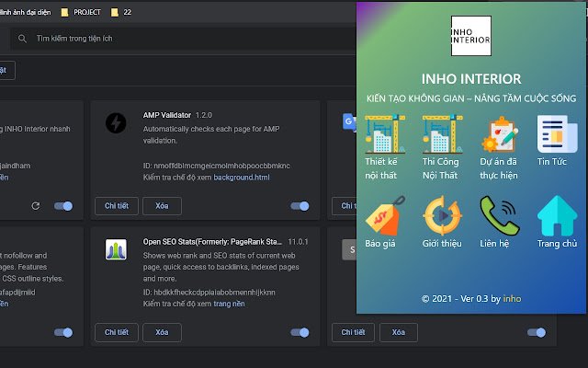Viewport: 588px width, 368px height.
Task: Click the Google Translate extension icon
Action: click(x=349, y=121)
